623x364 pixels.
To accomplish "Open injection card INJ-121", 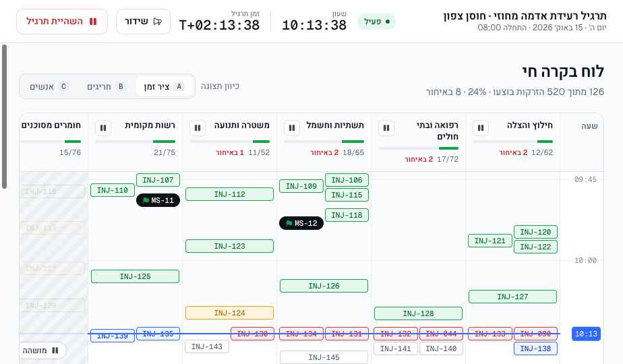I will click(x=490, y=241).
